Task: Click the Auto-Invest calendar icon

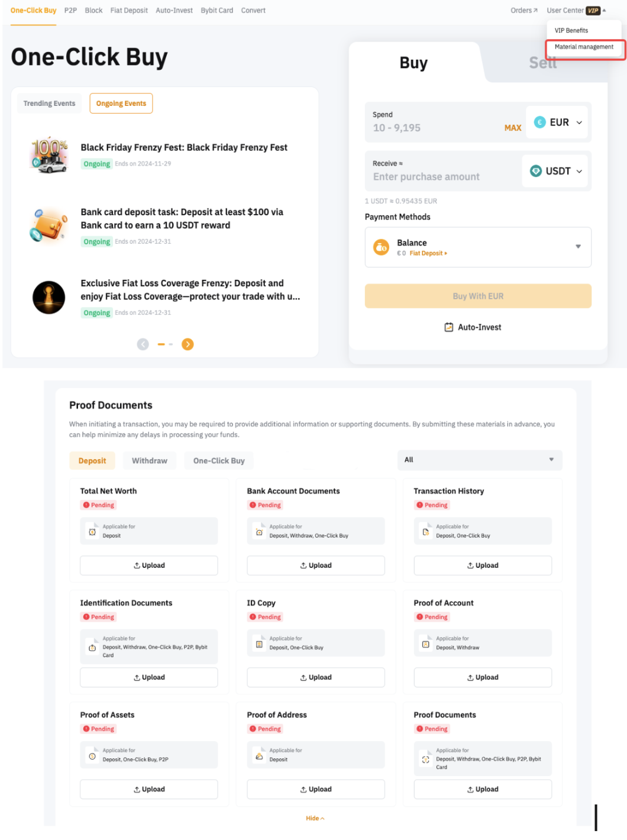Action: [449, 327]
